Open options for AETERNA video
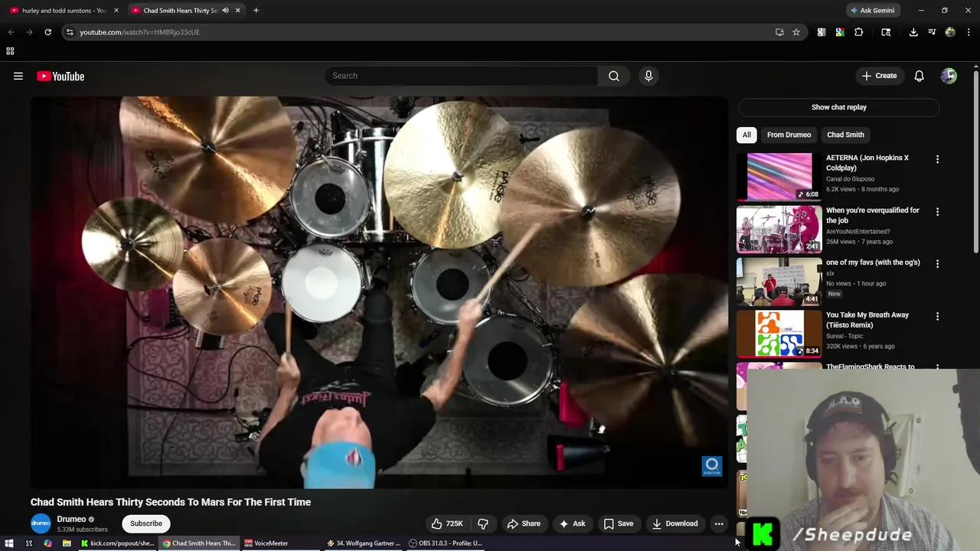 pos(937,159)
